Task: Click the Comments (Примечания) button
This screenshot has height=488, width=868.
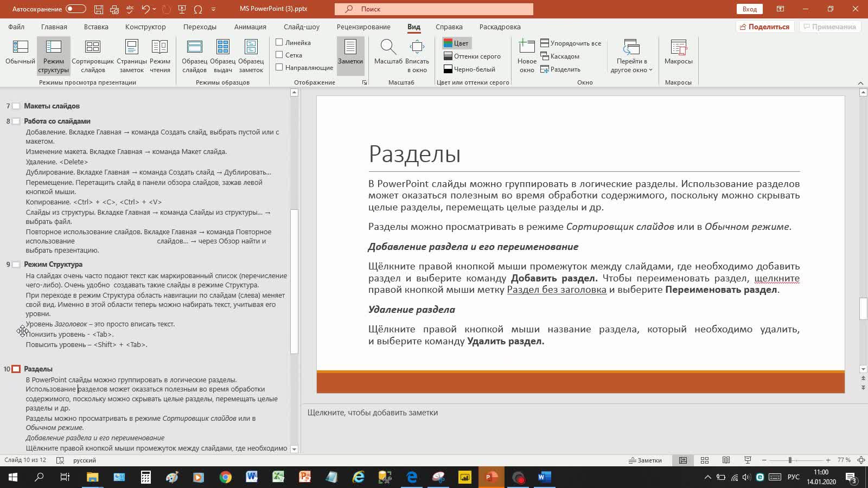Action: click(830, 27)
